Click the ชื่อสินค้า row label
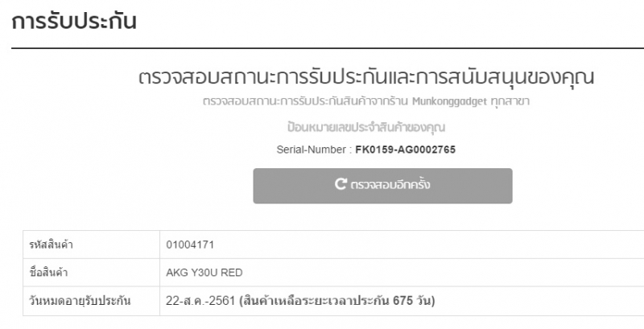 47,272
